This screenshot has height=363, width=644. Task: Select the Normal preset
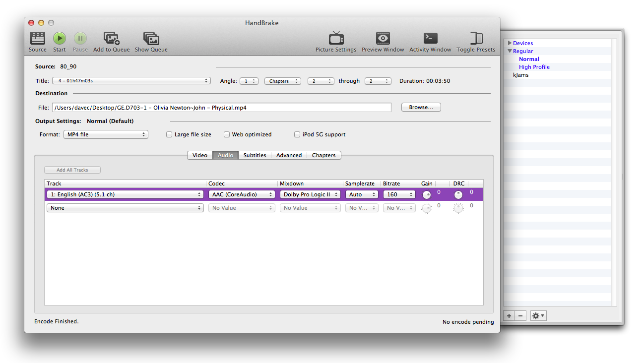pyautogui.click(x=529, y=59)
